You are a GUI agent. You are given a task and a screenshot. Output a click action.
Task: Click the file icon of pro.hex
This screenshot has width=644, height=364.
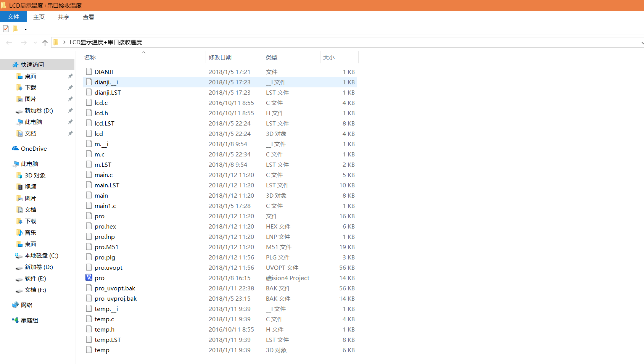coord(89,226)
